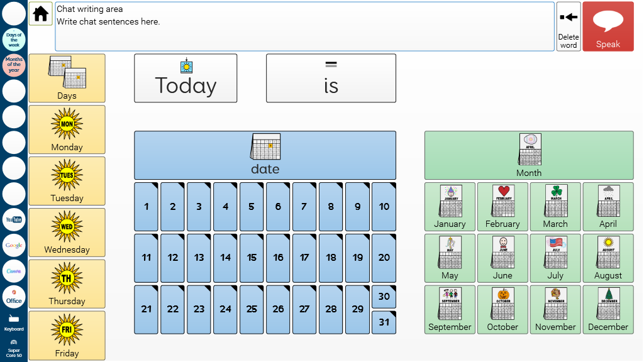Choose February from the month grid

coord(502,207)
